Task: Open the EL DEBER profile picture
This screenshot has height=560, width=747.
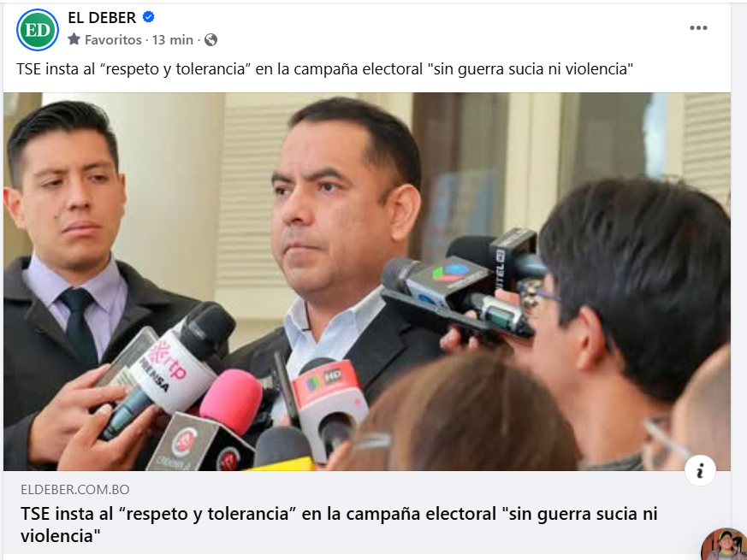Action: 38,30
